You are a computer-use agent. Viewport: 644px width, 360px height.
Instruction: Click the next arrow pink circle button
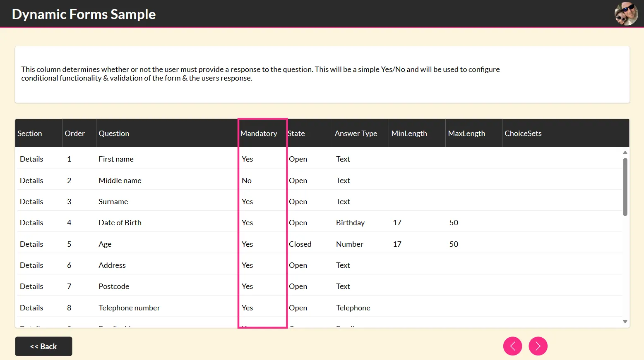[538, 346]
